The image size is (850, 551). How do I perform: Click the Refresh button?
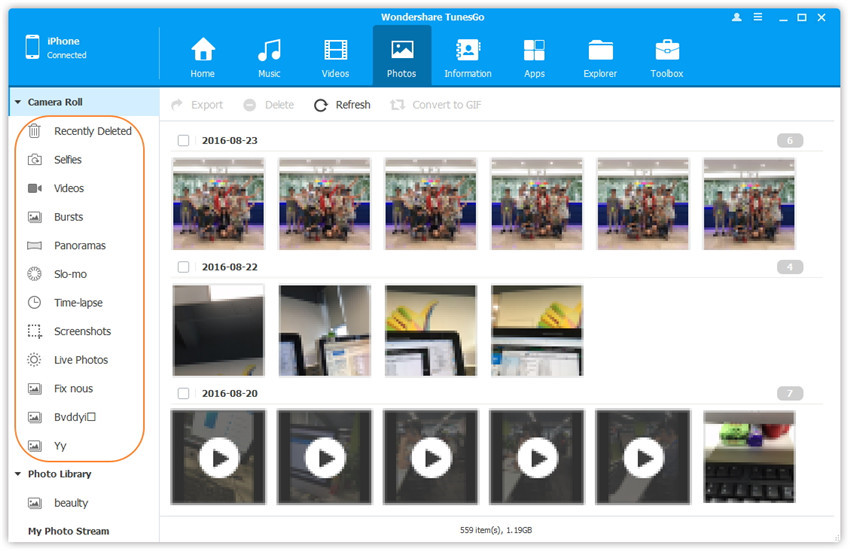(x=342, y=105)
